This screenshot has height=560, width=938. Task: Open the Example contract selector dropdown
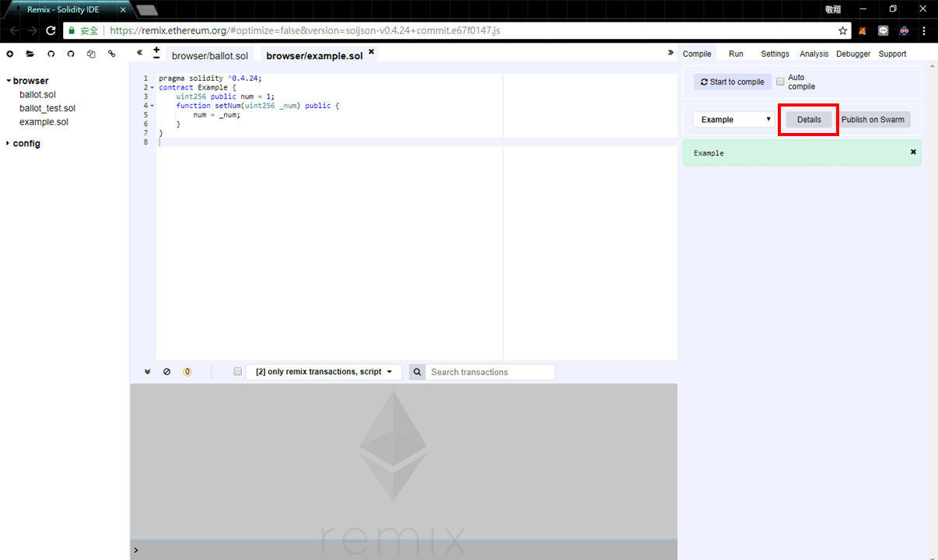(734, 120)
